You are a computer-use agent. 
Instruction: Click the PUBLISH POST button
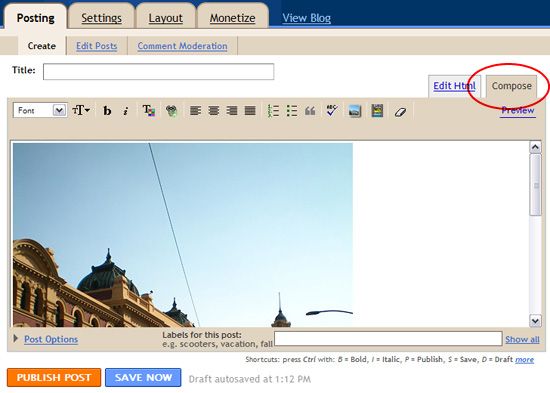pyautogui.click(x=54, y=378)
